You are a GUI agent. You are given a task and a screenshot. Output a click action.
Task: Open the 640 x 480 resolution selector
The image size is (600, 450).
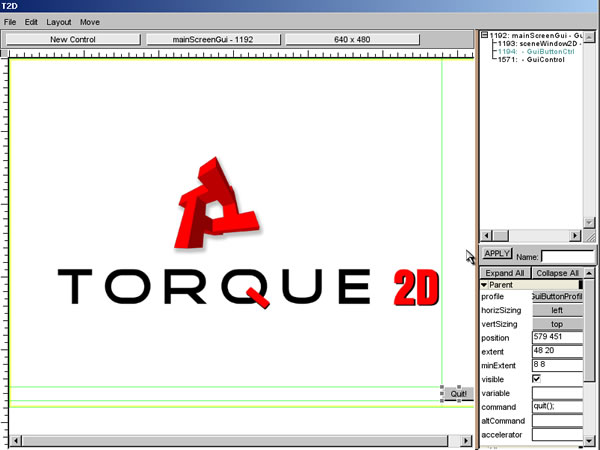pos(352,39)
